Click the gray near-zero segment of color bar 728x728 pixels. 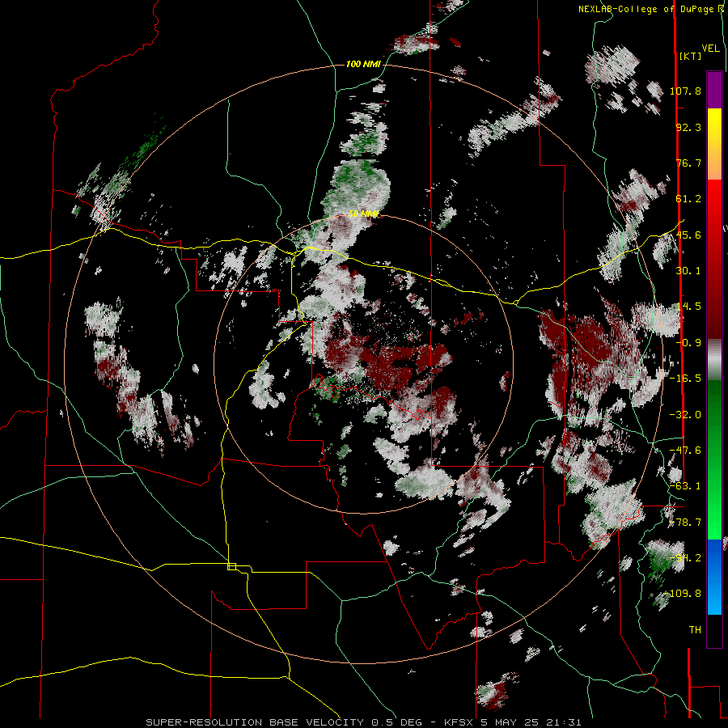pyautogui.click(x=714, y=359)
